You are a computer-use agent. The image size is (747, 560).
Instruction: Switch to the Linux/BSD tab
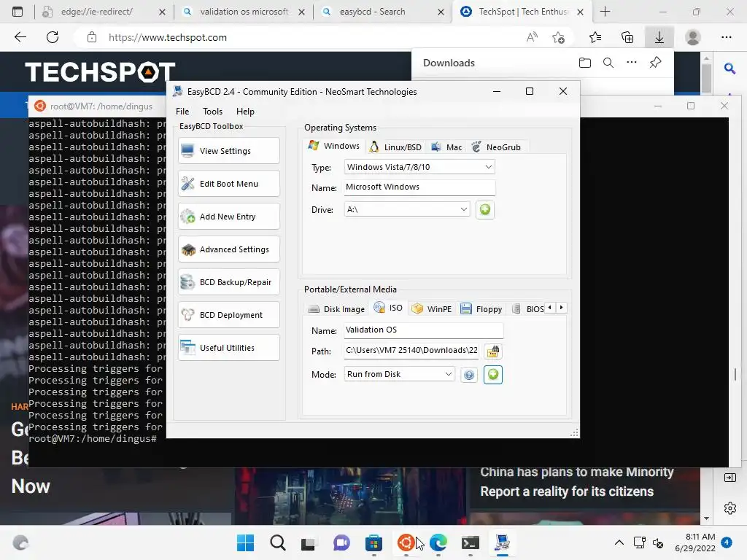[396, 147]
